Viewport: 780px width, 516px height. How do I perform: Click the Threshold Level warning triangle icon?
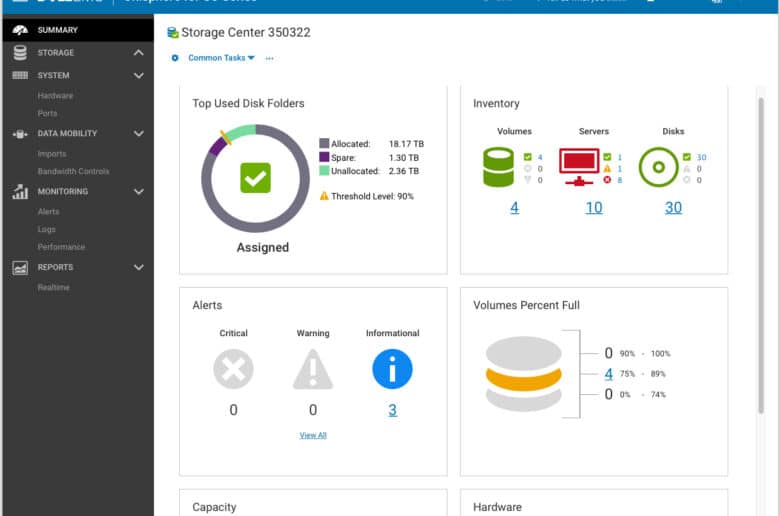click(x=324, y=196)
